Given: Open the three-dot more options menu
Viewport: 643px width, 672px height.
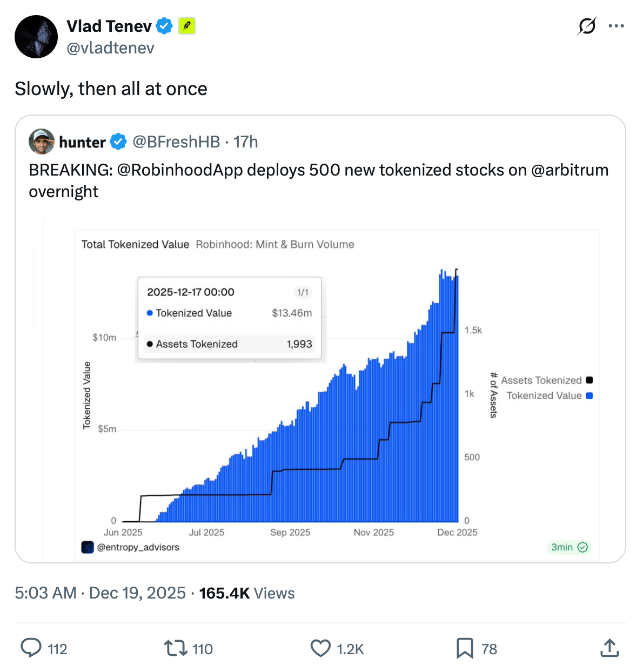Looking at the screenshot, I should click(616, 26).
